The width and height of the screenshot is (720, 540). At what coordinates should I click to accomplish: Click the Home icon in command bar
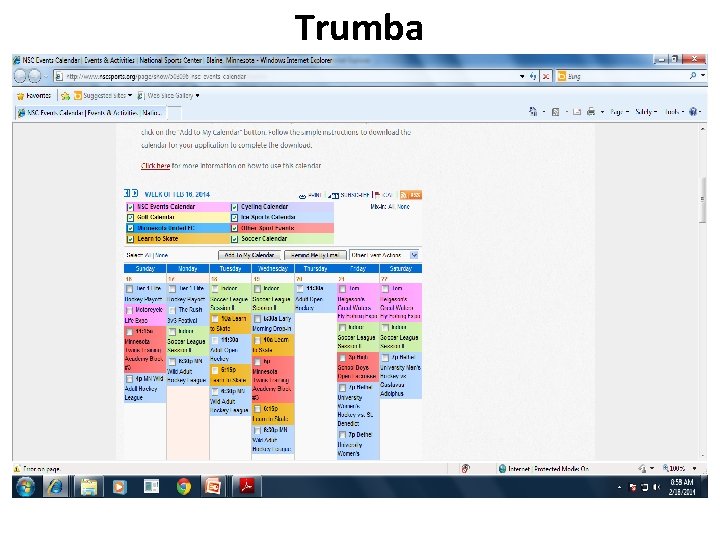click(533, 112)
